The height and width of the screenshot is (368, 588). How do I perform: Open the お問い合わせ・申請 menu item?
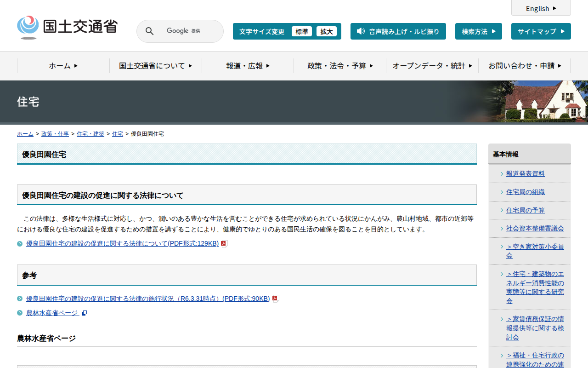525,66
